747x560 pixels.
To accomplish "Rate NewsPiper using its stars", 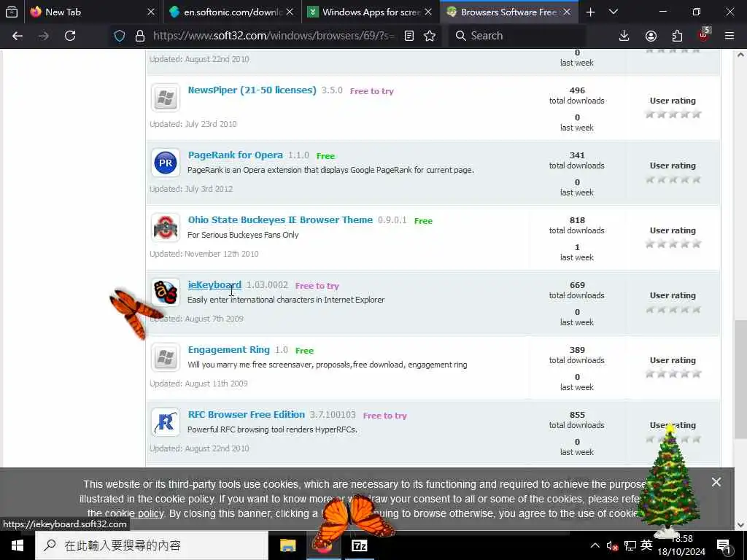I will (x=673, y=114).
